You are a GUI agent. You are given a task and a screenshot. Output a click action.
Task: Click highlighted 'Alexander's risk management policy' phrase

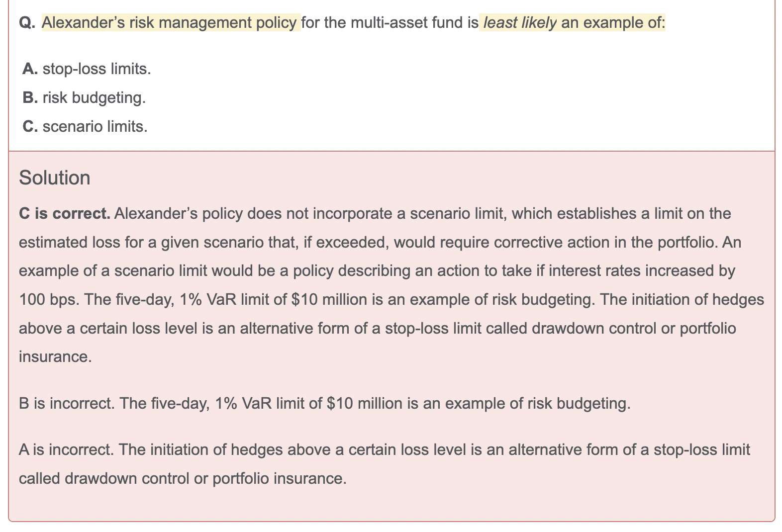170,23
